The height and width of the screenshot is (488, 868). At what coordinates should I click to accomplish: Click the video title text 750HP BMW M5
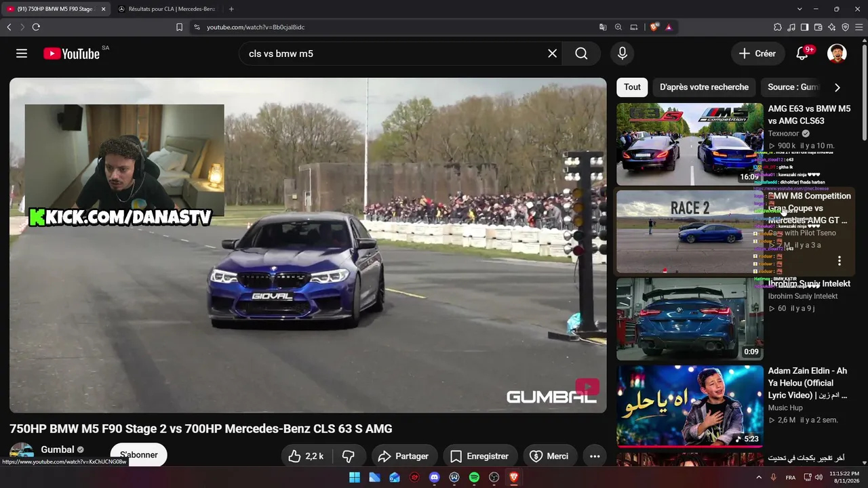pos(201,429)
